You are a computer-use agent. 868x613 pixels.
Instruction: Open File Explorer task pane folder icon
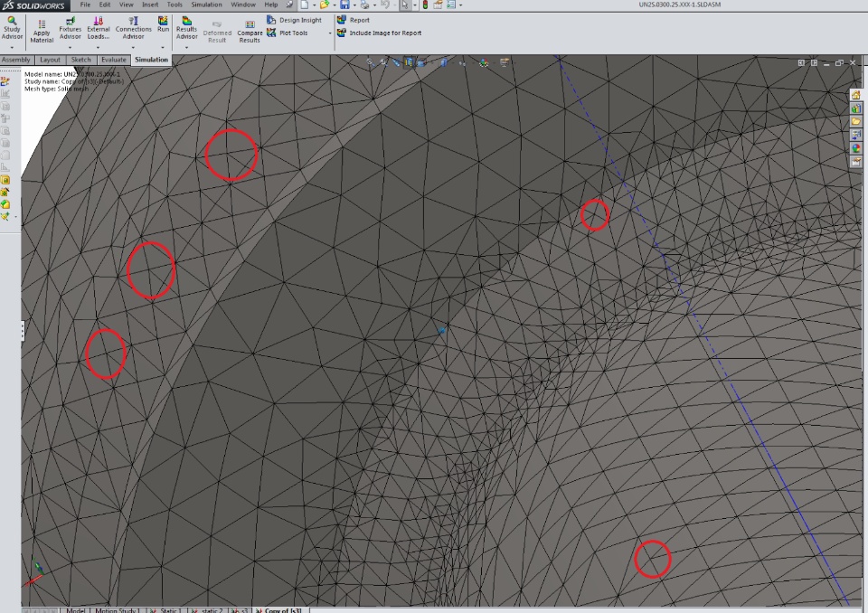856,121
